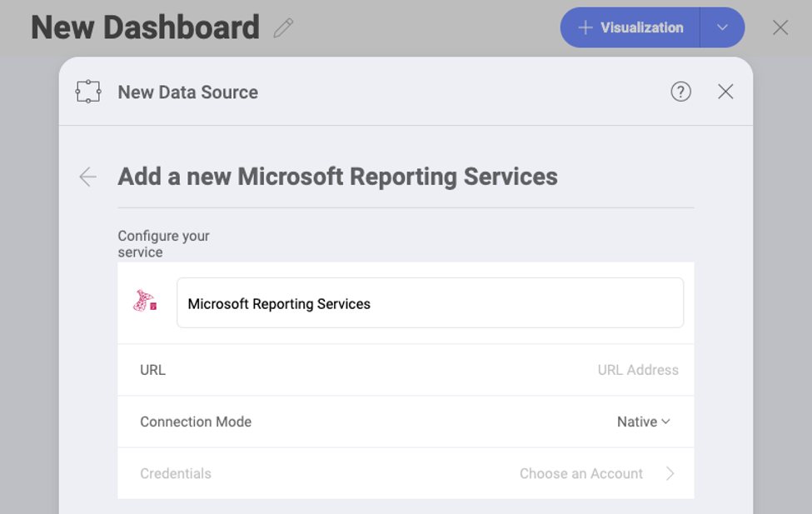
Task: Click the New Dashboard title text
Action: [145, 27]
